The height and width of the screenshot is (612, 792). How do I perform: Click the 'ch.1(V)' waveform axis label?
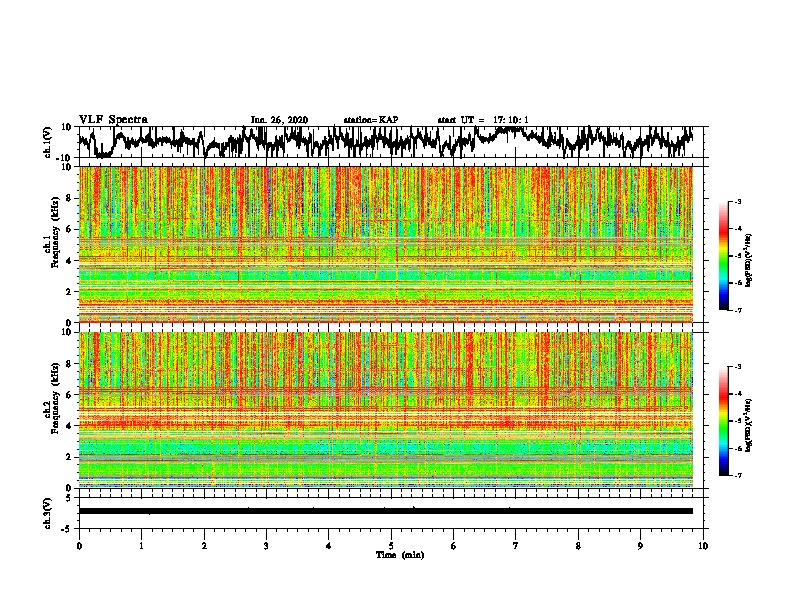(x=48, y=142)
